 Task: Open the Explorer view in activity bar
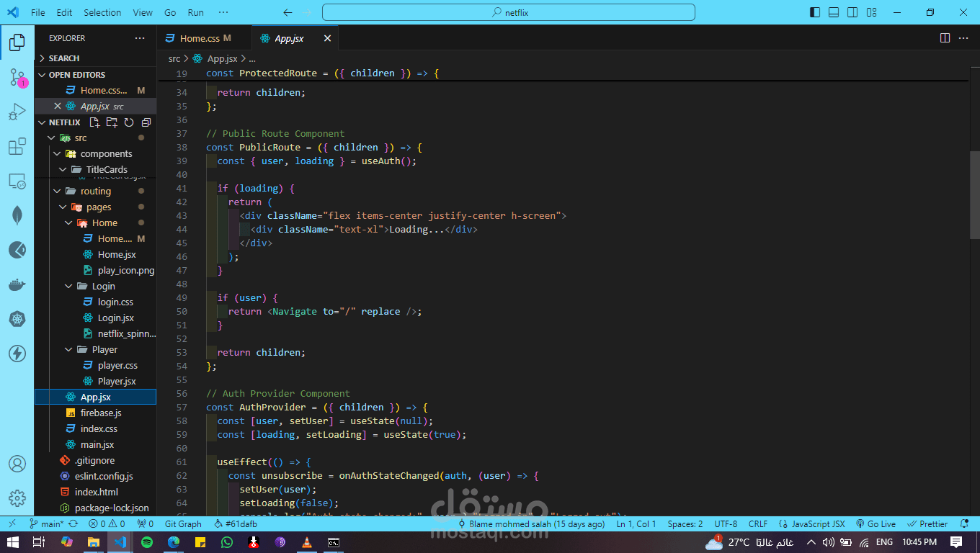(x=17, y=43)
